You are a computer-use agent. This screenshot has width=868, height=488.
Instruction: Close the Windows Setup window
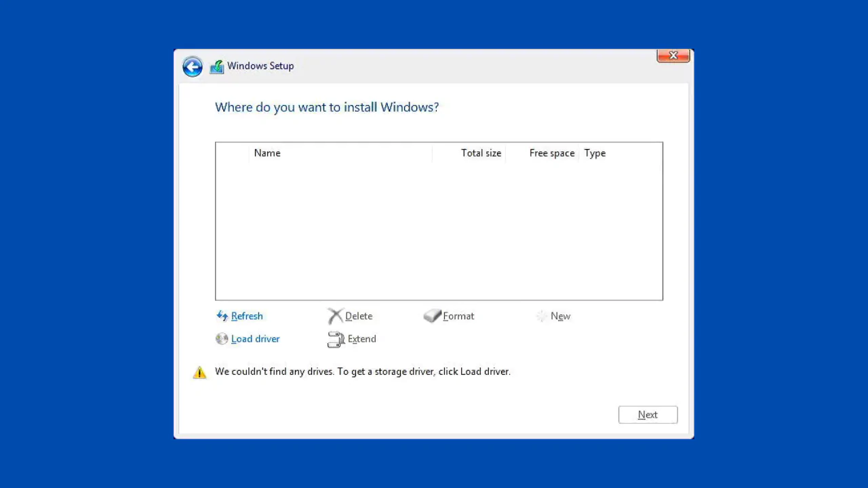(673, 56)
